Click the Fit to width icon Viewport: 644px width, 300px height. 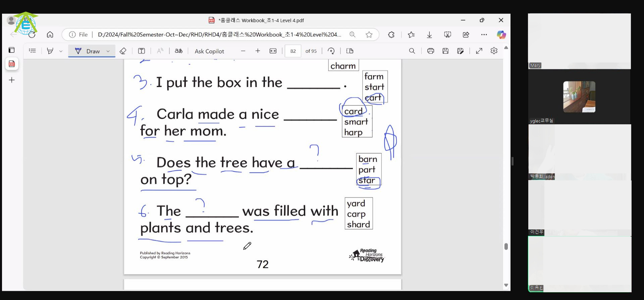tap(273, 51)
